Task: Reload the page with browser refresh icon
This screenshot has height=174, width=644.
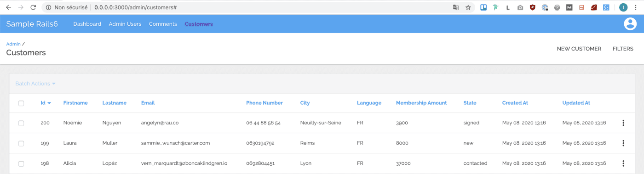Action: (33, 7)
